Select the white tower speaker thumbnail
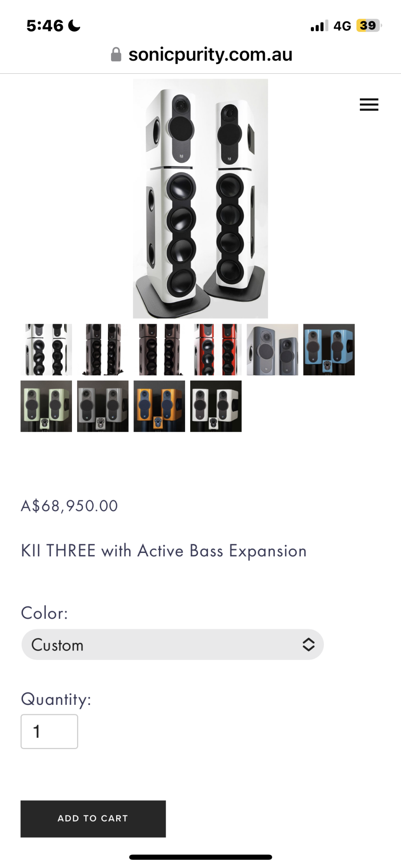The height and width of the screenshot is (868, 401). [46, 349]
